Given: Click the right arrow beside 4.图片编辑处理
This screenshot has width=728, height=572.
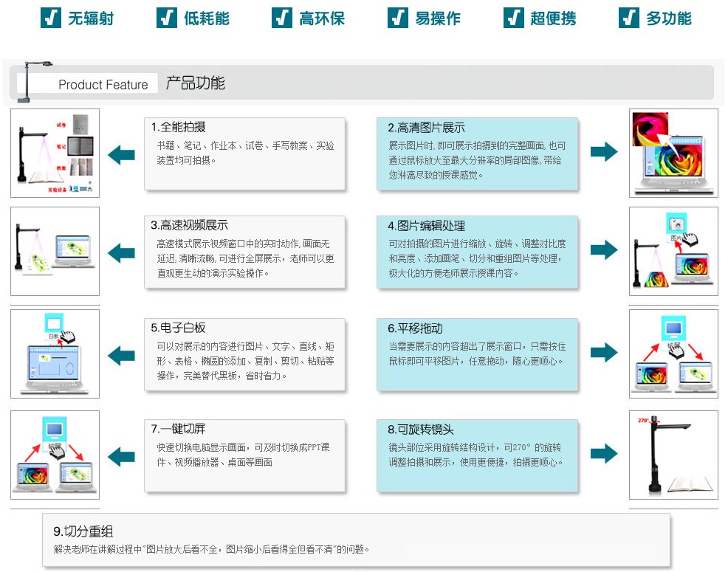Looking at the screenshot, I should pos(604,250).
